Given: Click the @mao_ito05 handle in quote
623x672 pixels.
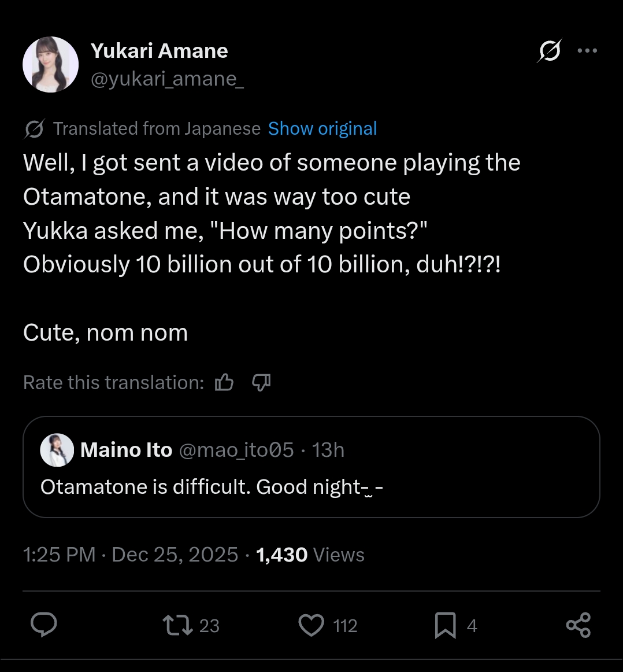Looking at the screenshot, I should tap(236, 450).
